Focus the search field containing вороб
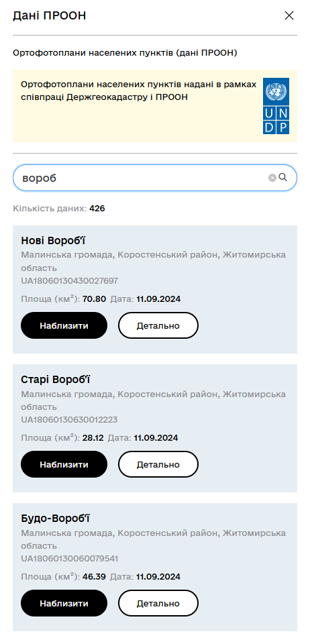 (155, 178)
